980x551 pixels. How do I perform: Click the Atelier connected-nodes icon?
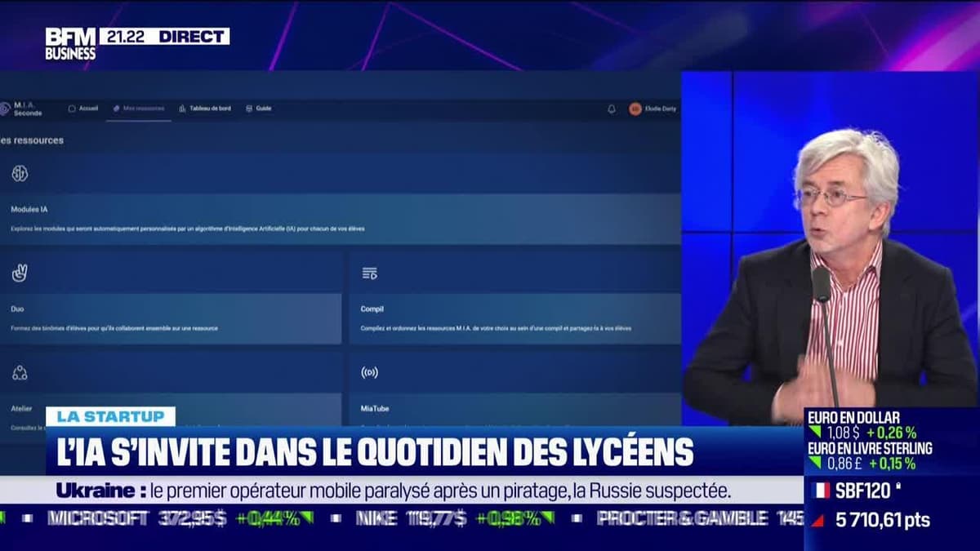(x=20, y=373)
